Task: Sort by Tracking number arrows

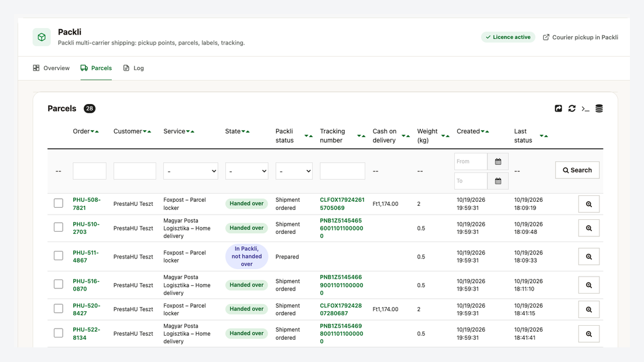Action: pos(361,136)
